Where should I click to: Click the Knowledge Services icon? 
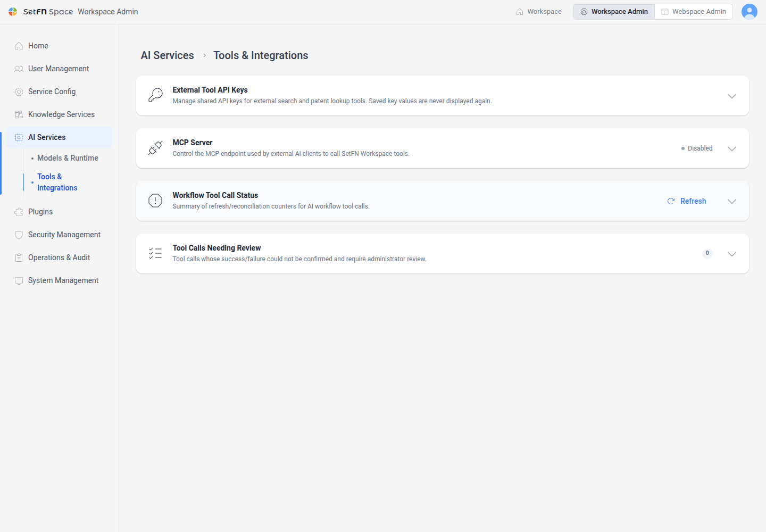(x=19, y=114)
